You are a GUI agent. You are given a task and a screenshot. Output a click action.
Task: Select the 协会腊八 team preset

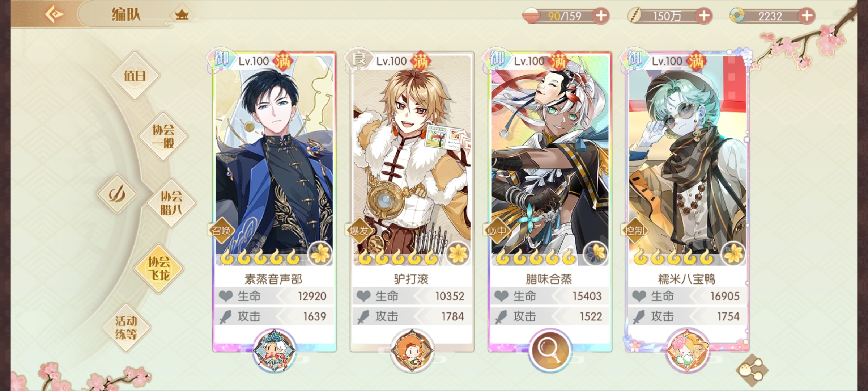(171, 203)
